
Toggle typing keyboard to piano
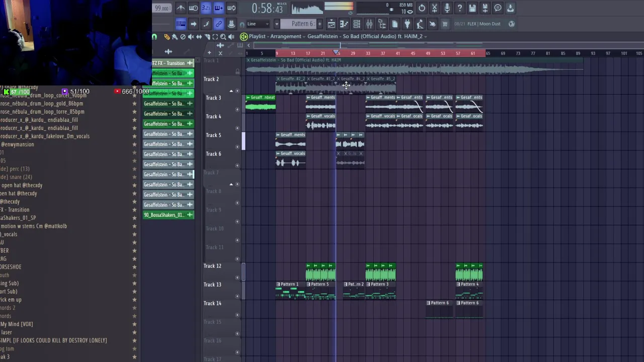click(181, 24)
